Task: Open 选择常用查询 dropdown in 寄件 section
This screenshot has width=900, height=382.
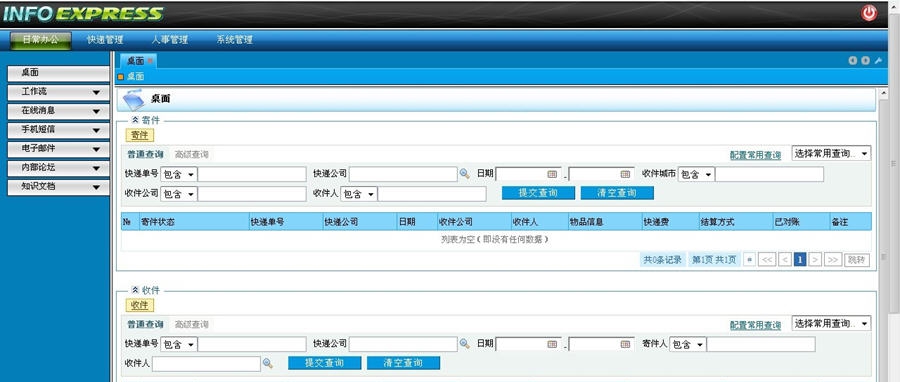Action: coord(831,153)
